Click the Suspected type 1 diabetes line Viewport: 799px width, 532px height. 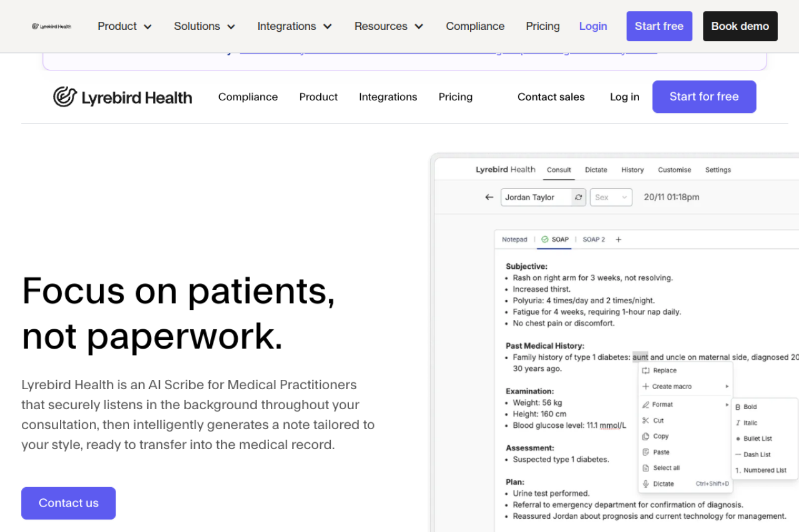tap(561, 460)
